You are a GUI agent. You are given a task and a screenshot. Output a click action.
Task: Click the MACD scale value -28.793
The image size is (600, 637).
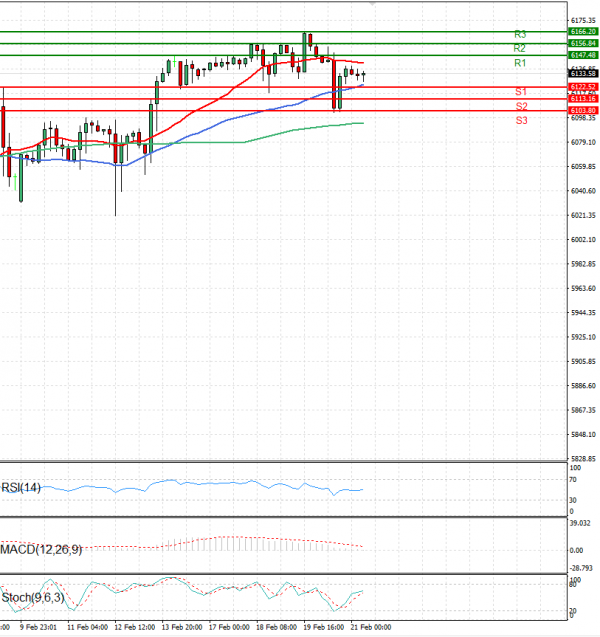[x=581, y=568]
